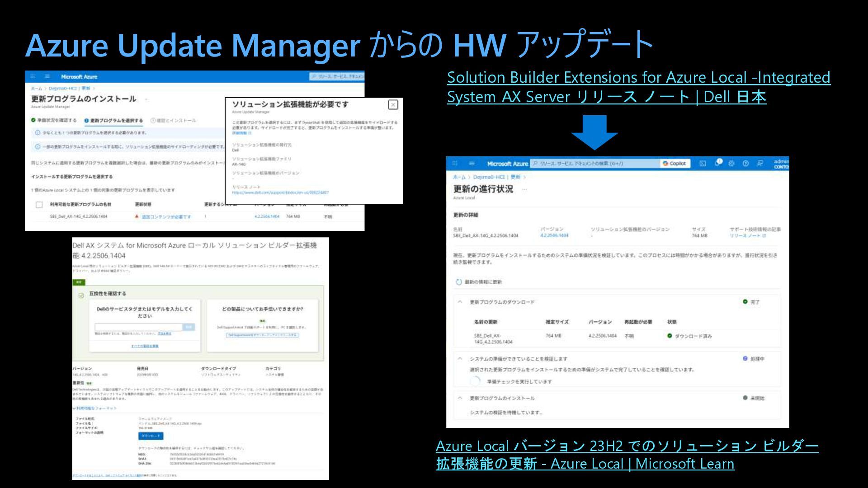The height and width of the screenshot is (488, 868).
Task: Click the ellipsis next to 更新プログラムのインストール title
Action: click(x=146, y=99)
